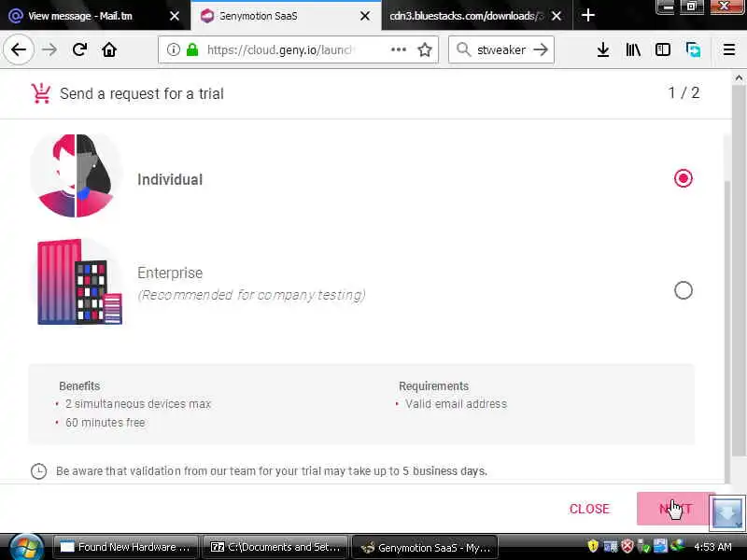
Task: Click the '(Recommended for company testing)' note
Action: click(251, 295)
